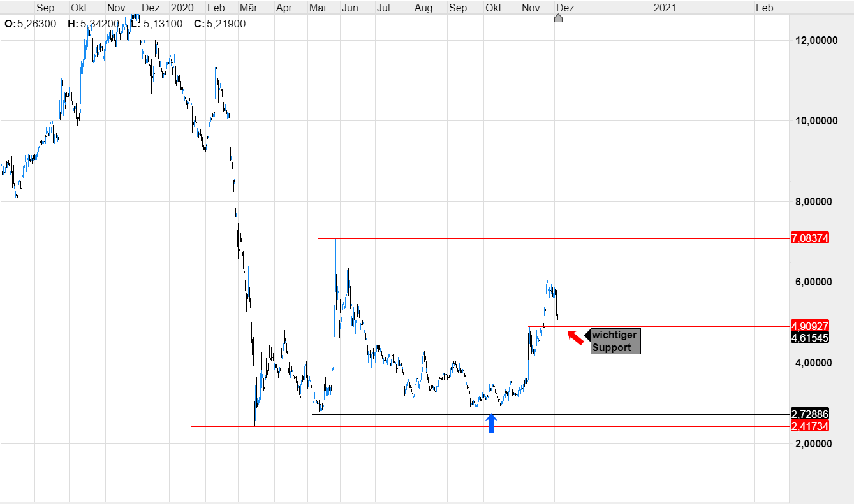This screenshot has height=504, width=854.
Task: Click the Dez label just before 2020
Action: pyautogui.click(x=150, y=8)
